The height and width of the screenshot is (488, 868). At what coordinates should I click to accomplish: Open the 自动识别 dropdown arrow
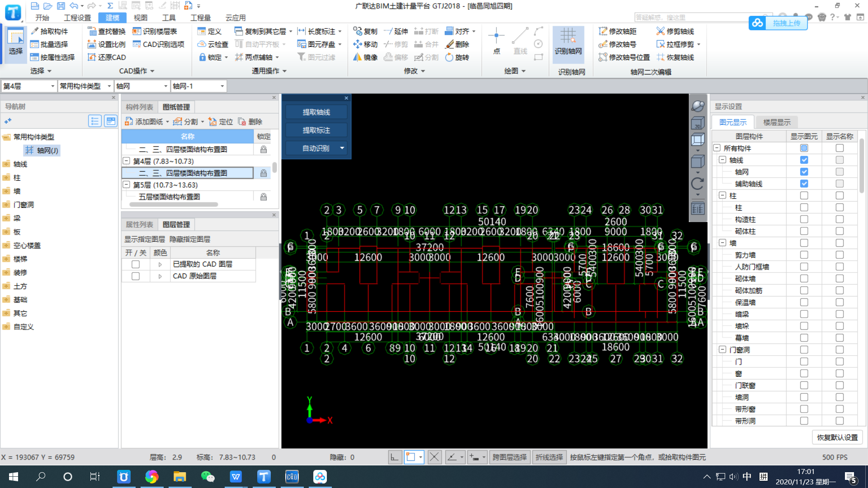pyautogui.click(x=342, y=148)
